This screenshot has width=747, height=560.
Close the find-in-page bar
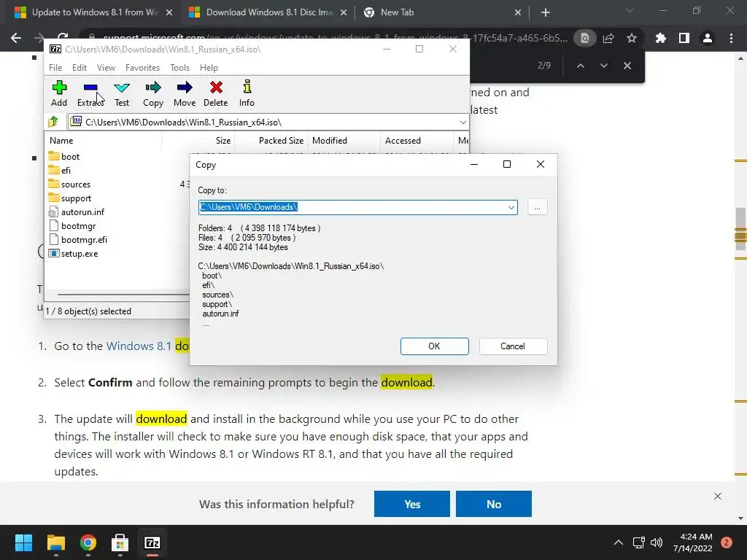[627, 66]
